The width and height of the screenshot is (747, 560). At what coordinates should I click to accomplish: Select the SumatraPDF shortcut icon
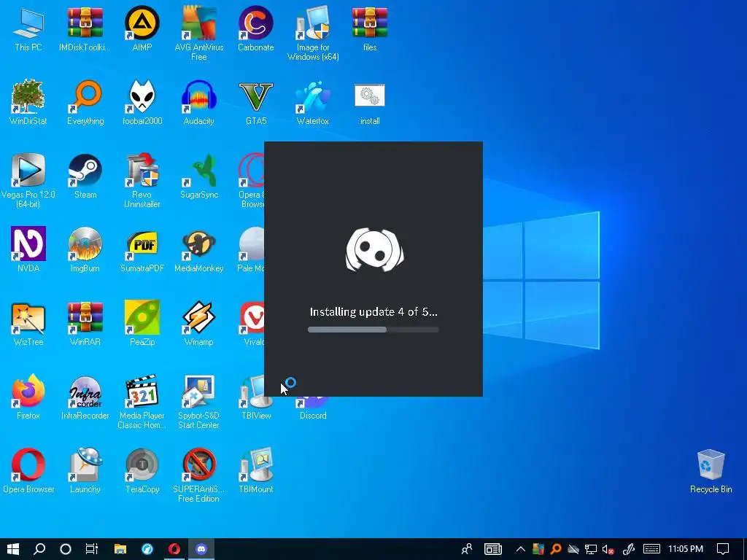click(142, 244)
